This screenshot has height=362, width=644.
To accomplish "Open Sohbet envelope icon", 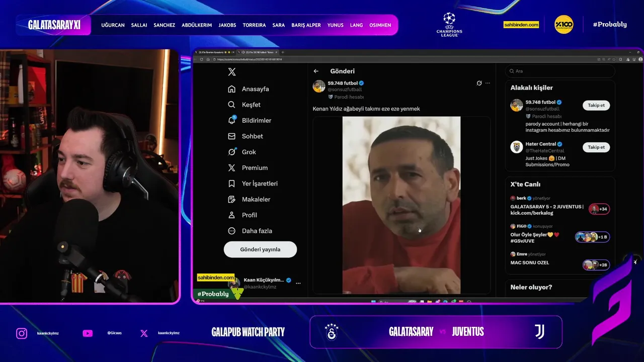I will point(231,136).
